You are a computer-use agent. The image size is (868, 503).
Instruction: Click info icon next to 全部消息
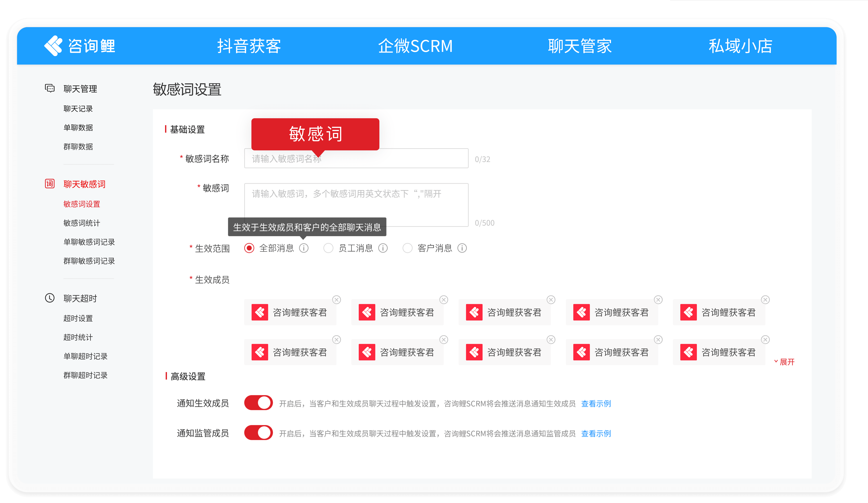(304, 248)
